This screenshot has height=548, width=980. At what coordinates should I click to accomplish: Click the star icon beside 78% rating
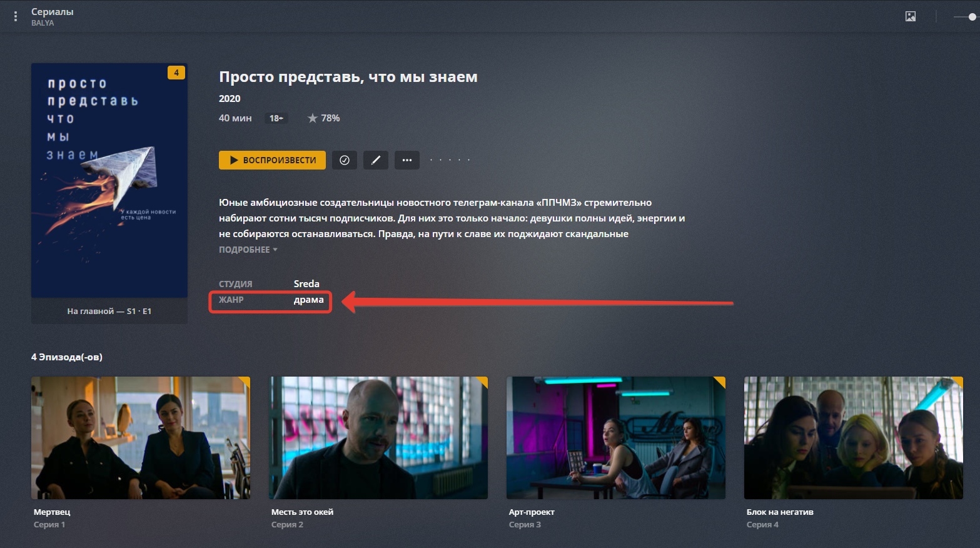313,118
